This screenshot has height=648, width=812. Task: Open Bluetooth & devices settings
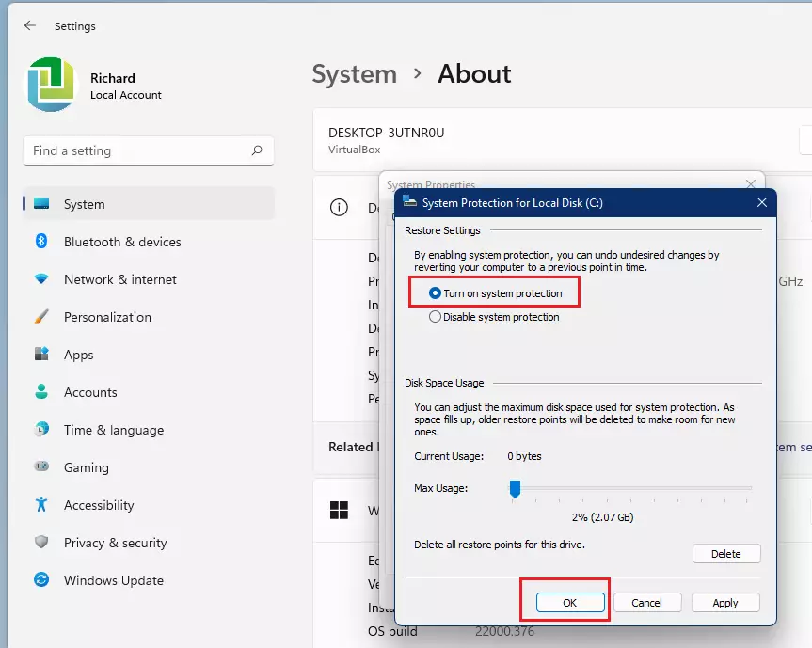149,242
